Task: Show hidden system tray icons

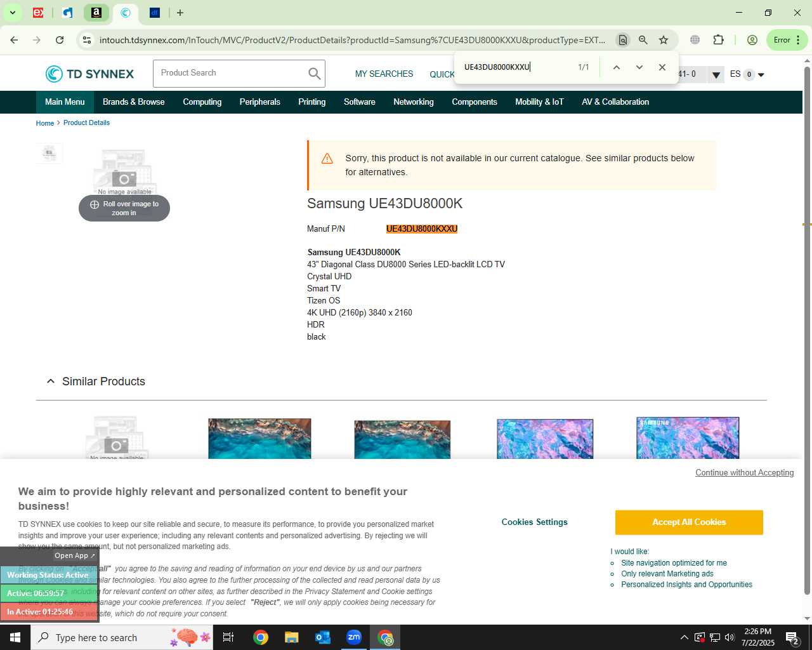Action: point(684,637)
